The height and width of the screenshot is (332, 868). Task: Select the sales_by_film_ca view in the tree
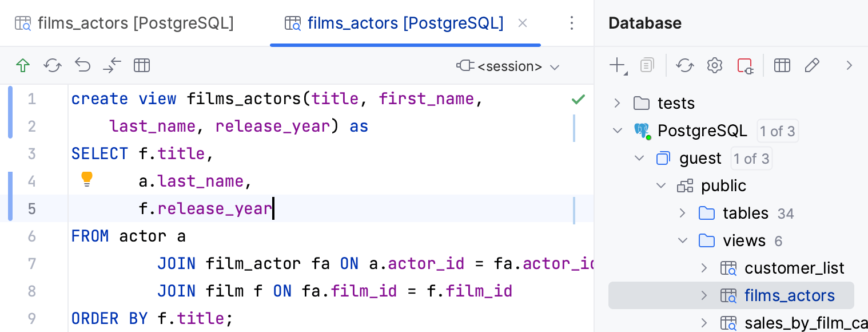806,322
